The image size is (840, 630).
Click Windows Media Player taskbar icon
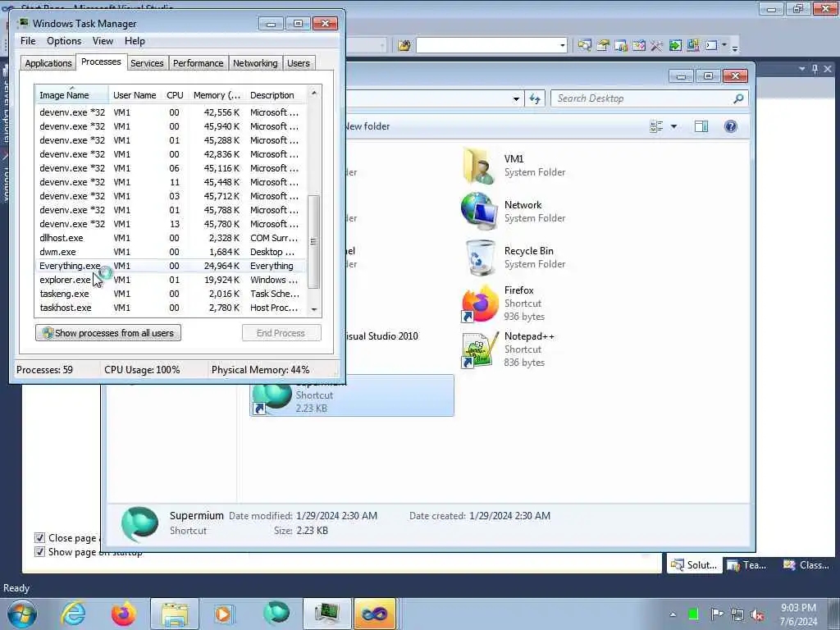[x=224, y=614]
